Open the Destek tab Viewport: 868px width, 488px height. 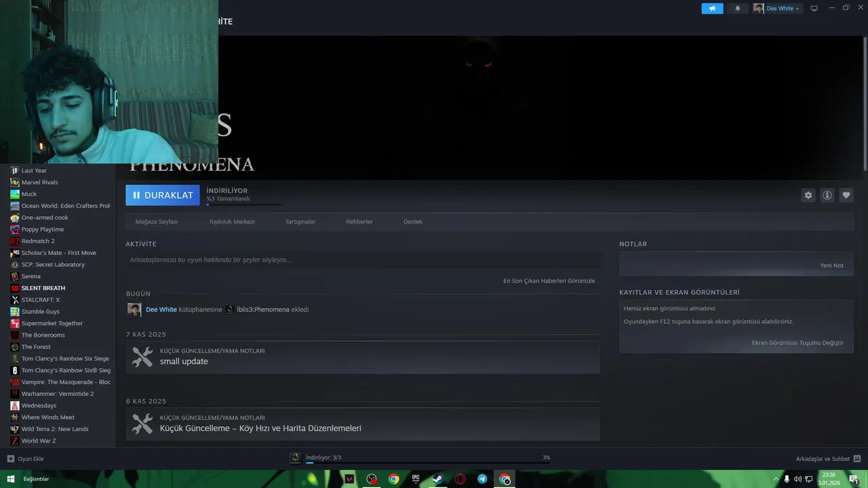[x=413, y=222]
